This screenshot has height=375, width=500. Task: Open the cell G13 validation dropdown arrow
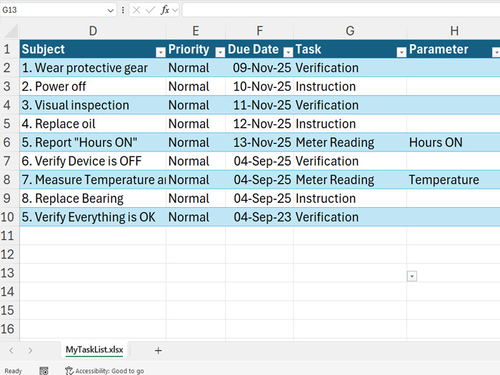point(412,276)
